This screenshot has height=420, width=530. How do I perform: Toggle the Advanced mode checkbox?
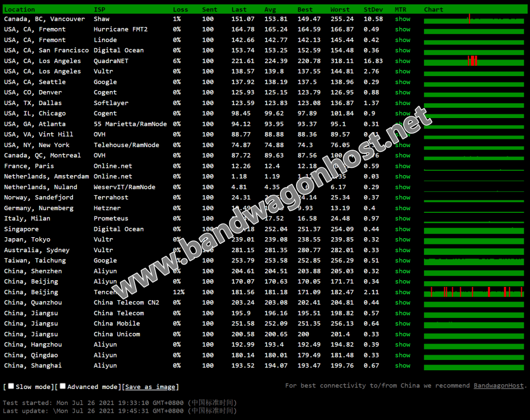point(63,386)
